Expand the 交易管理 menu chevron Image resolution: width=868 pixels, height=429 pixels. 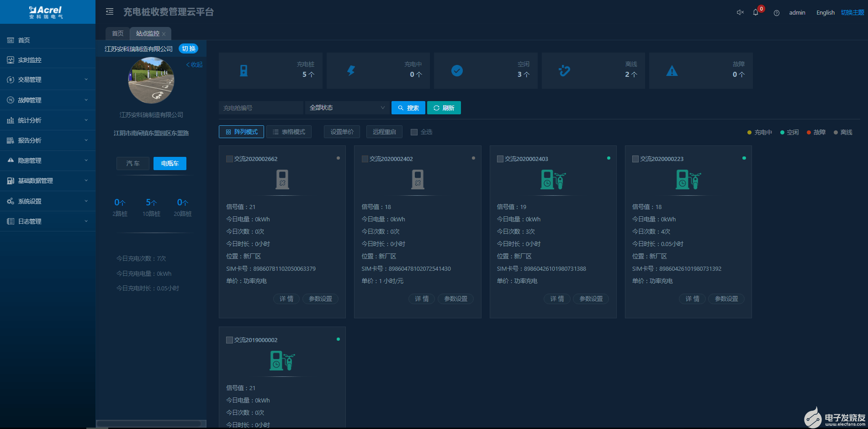point(86,80)
